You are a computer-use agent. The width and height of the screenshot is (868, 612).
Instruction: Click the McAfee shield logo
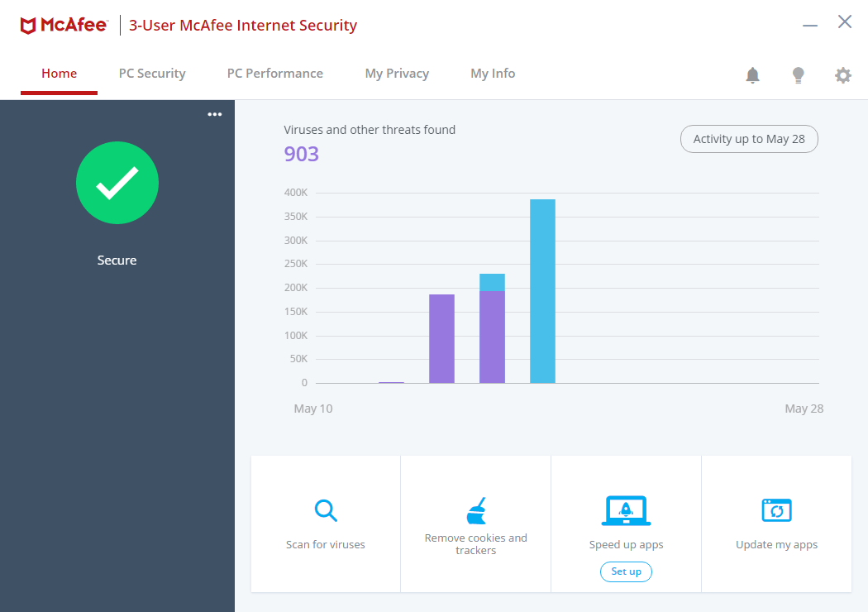[x=28, y=26]
